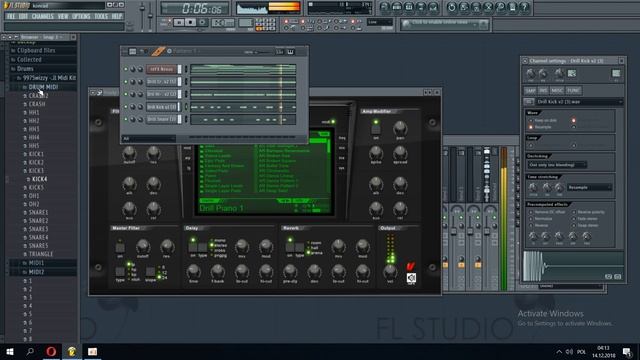Expand the Clipboard files folder

point(36,51)
